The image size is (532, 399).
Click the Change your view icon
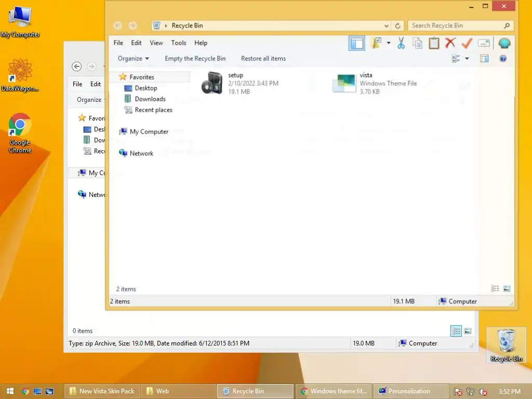point(456,59)
